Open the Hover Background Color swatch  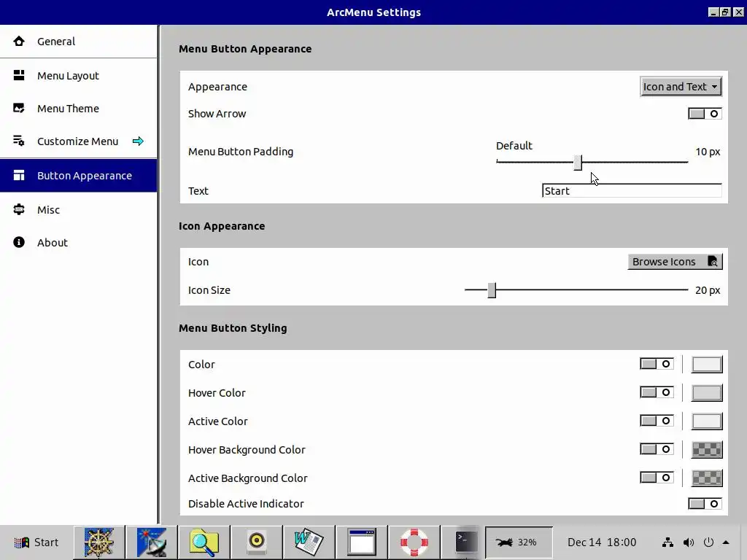coord(707,449)
